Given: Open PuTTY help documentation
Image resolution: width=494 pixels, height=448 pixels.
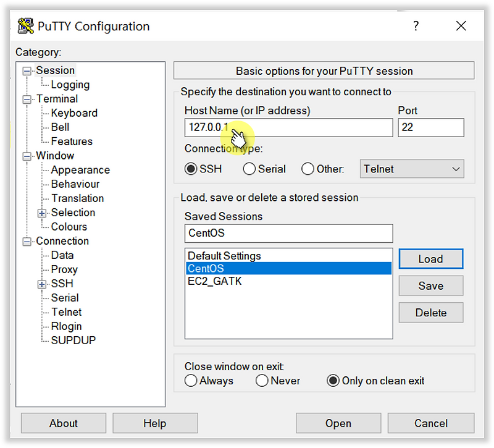Looking at the screenshot, I should [155, 423].
